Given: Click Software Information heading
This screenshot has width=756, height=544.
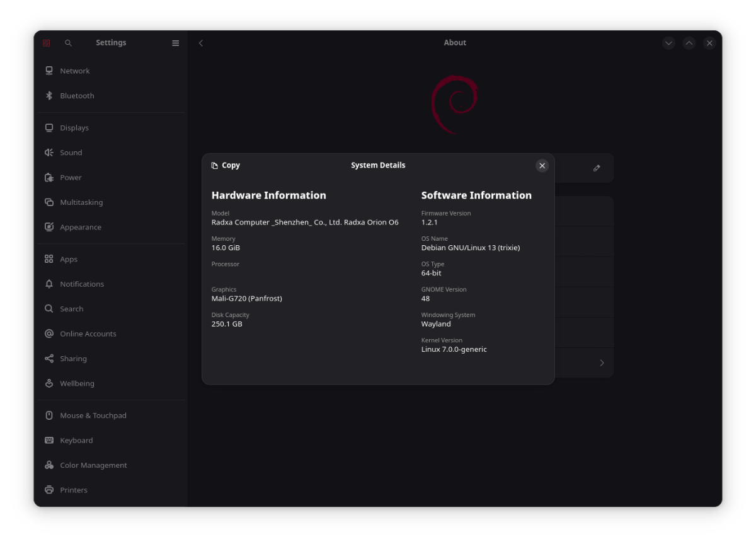Looking at the screenshot, I should tap(476, 195).
